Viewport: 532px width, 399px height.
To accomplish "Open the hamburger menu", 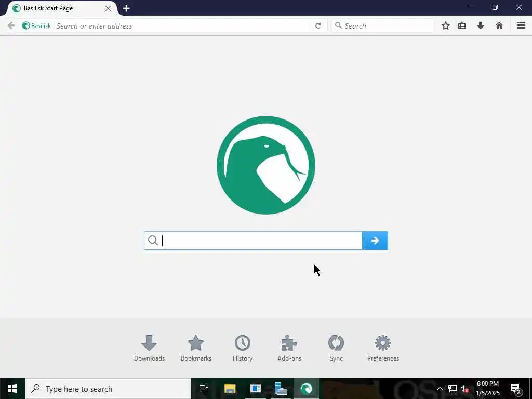I will point(521,26).
